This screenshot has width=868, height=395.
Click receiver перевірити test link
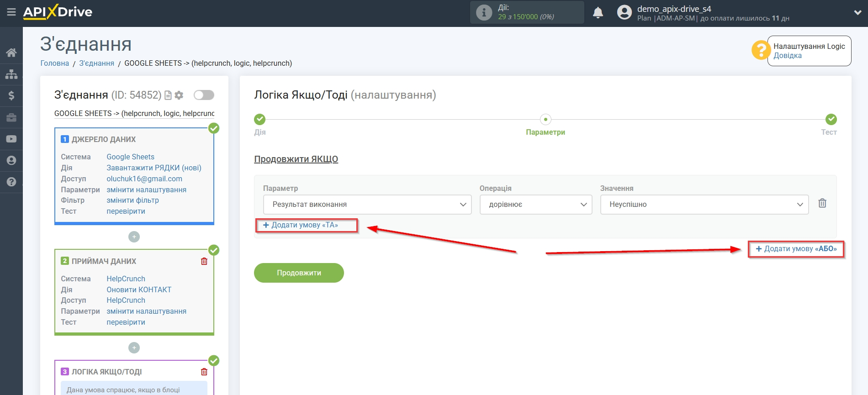[x=126, y=322]
